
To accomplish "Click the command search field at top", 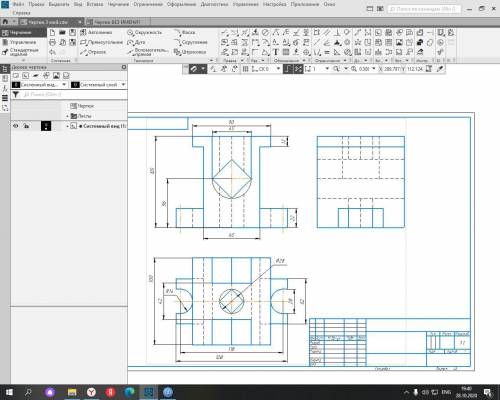I will (x=424, y=9).
